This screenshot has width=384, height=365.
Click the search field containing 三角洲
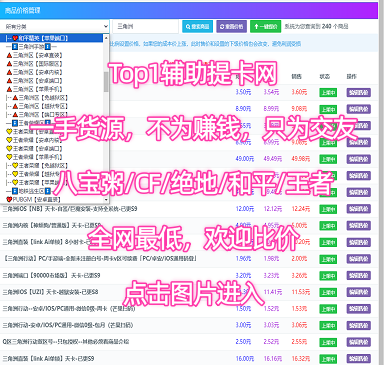146,26
